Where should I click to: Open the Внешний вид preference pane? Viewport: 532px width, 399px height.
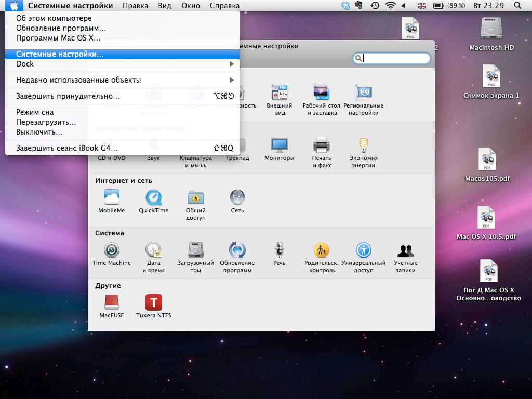click(279, 100)
